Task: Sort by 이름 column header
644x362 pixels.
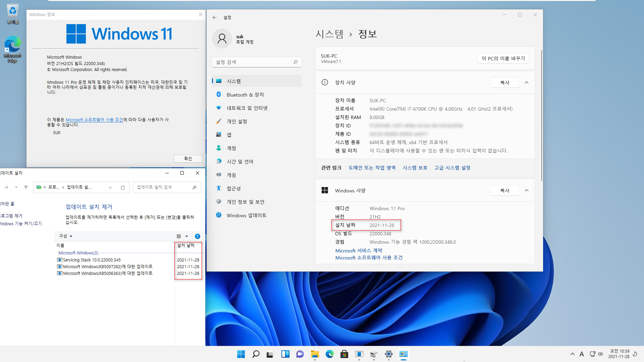Action: tap(60, 245)
